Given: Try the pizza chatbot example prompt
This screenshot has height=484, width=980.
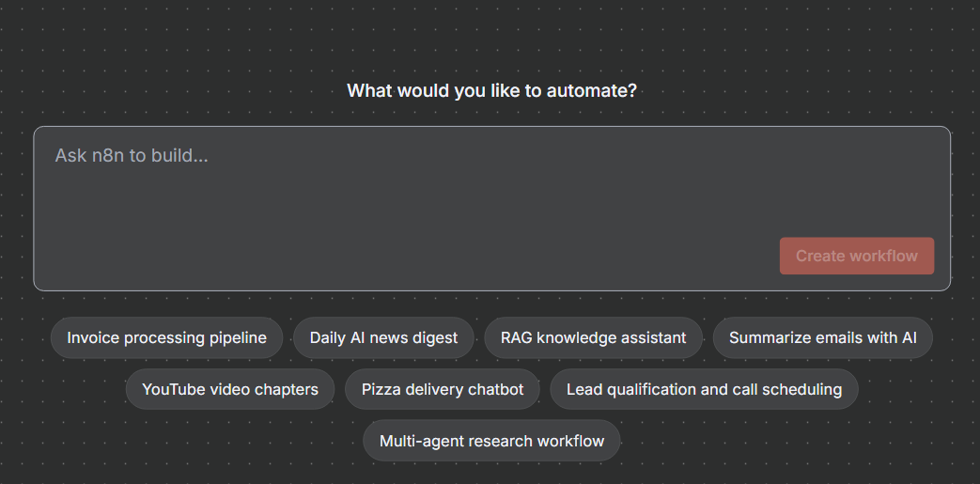Looking at the screenshot, I should click(443, 389).
